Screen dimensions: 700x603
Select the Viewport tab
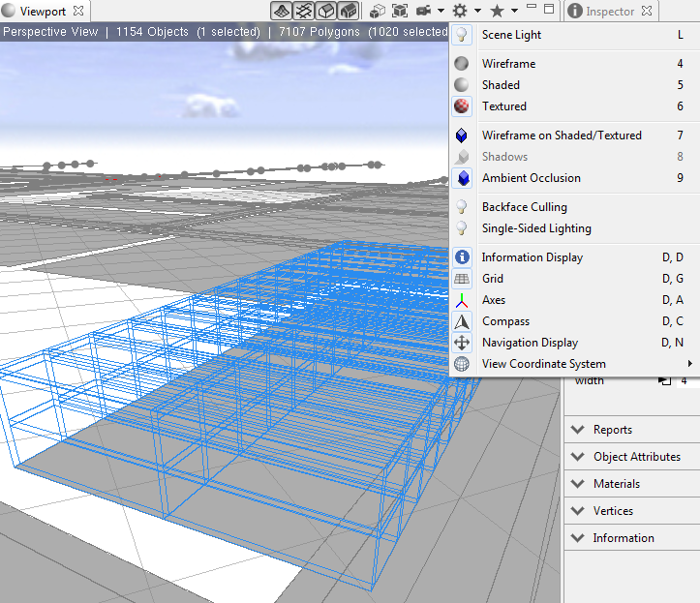click(43, 12)
